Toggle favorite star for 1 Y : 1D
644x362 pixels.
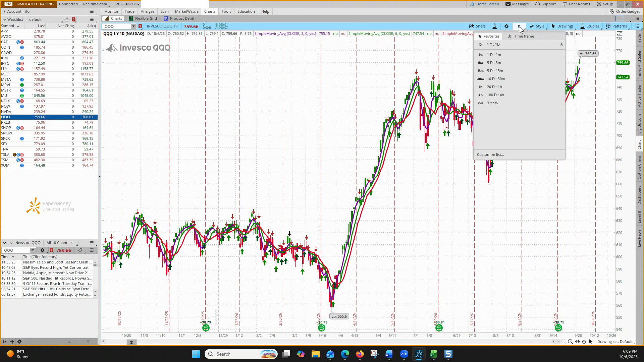point(561,44)
